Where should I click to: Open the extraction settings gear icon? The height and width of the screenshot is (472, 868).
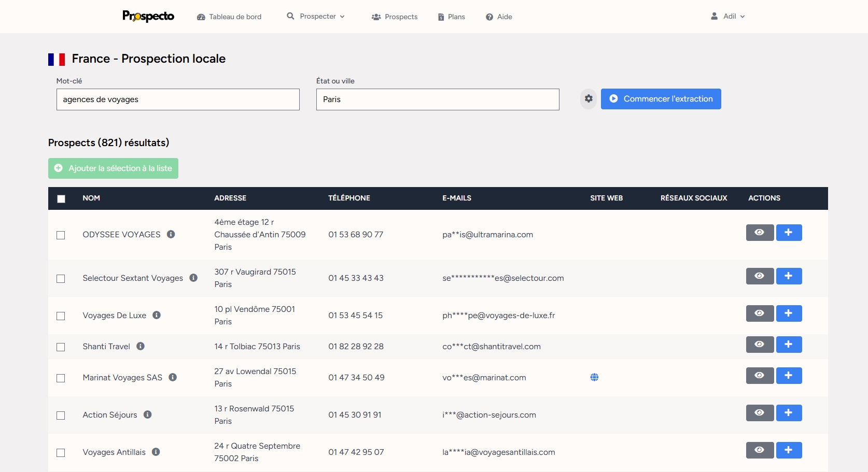point(588,98)
